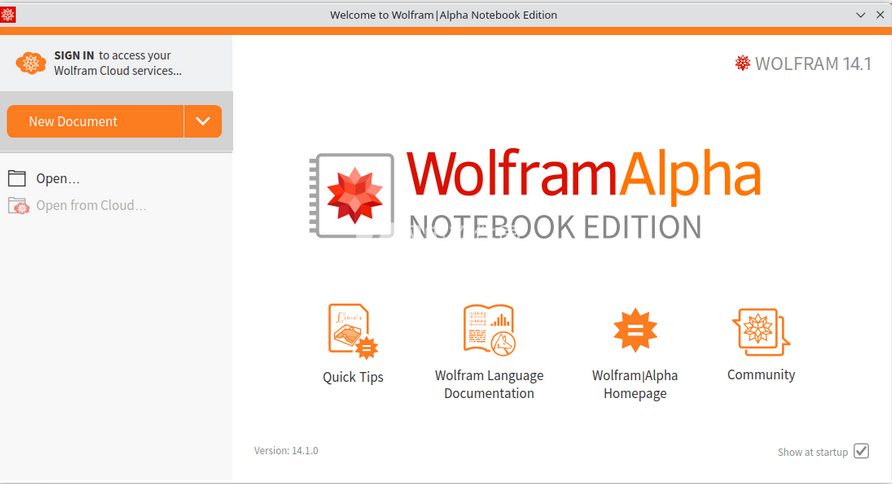Open Wolfram Language Documentation book icon
The width and height of the screenshot is (892, 484).
pyautogui.click(x=489, y=330)
